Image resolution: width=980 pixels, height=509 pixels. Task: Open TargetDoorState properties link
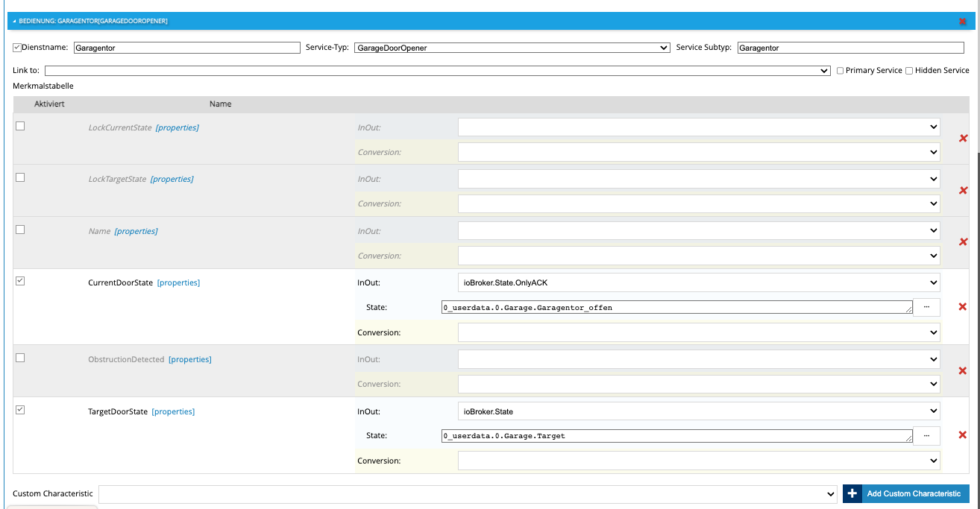point(173,411)
